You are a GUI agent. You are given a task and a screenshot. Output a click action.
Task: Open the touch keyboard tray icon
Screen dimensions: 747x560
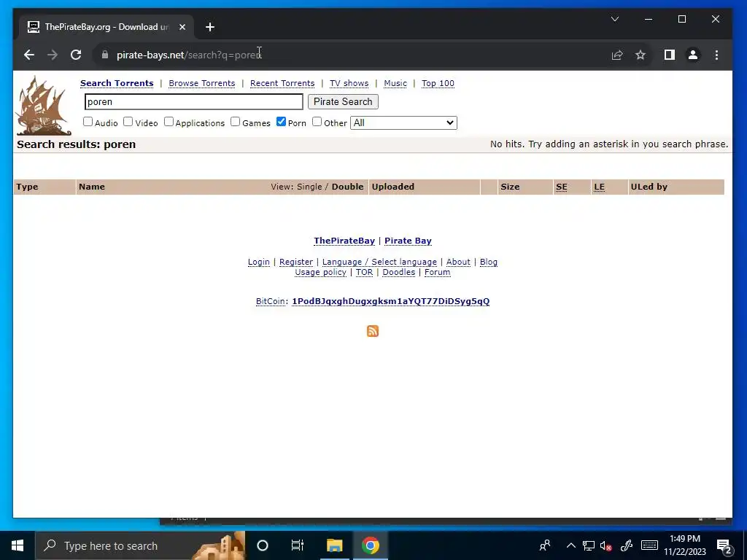tap(649, 545)
